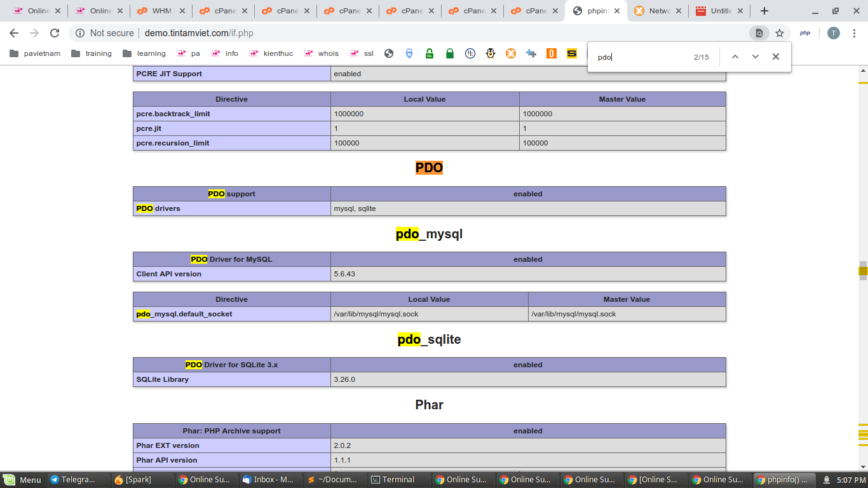Open the pavietnam bookmarks folder
This screenshot has height=488, width=868.
(35, 53)
